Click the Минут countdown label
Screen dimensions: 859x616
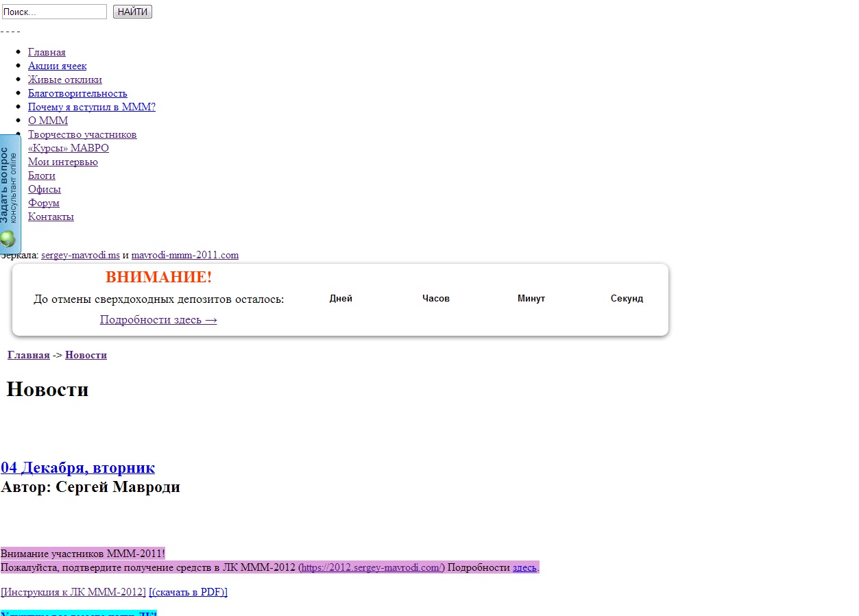pyautogui.click(x=531, y=299)
